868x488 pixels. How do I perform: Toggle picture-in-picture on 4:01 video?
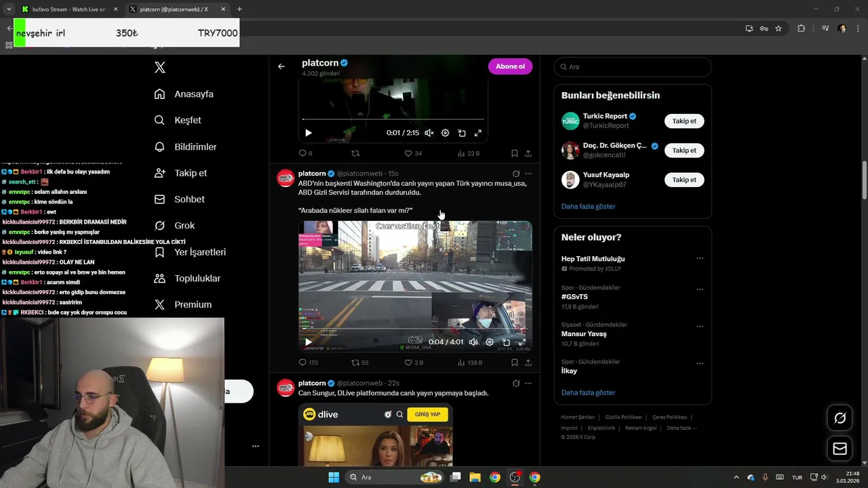(x=506, y=342)
